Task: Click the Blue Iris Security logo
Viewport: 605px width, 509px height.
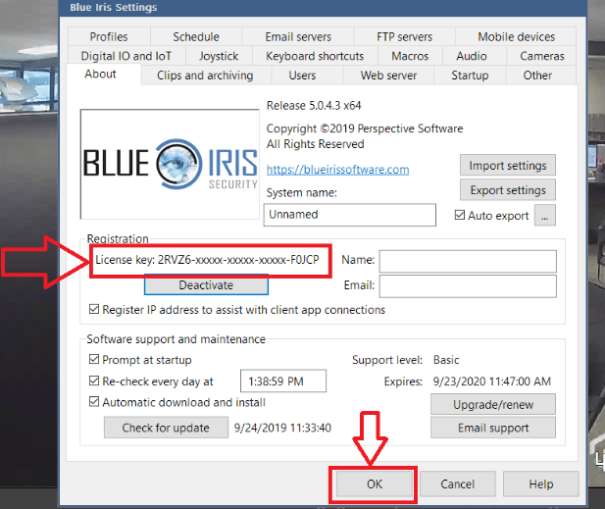Action: (169, 163)
